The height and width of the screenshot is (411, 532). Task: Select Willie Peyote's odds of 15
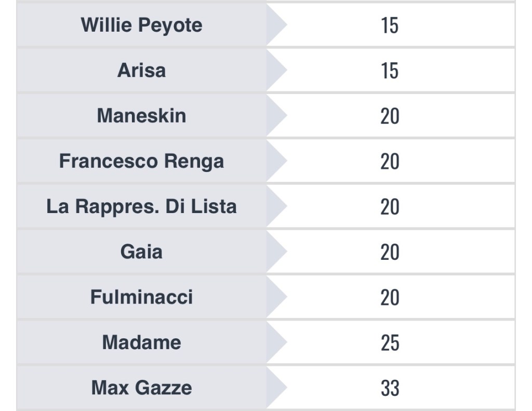point(390,25)
